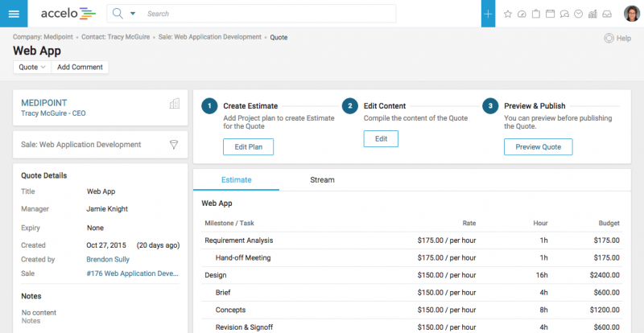Click the funnel icon beside Sale
The height and width of the screenshot is (333, 644).
174,145
